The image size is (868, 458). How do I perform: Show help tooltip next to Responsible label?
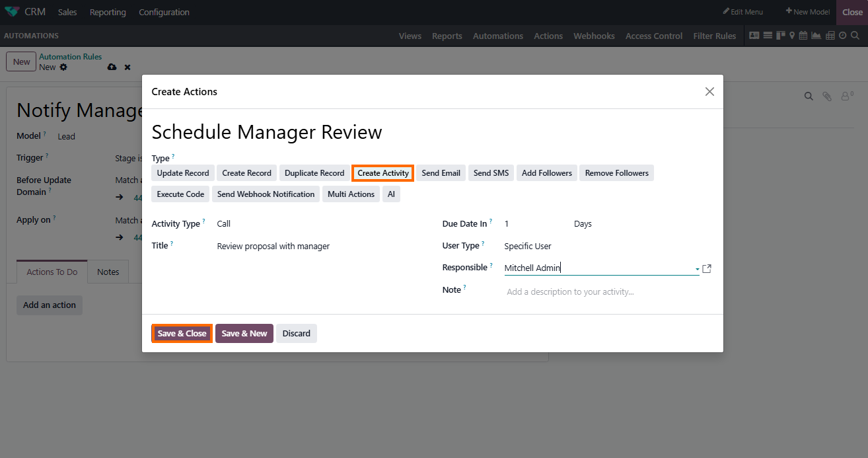click(x=491, y=265)
